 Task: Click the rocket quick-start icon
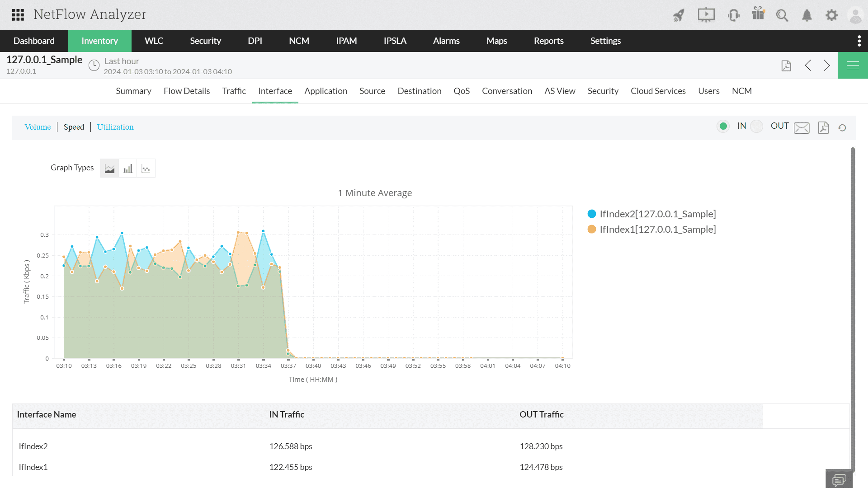(679, 15)
